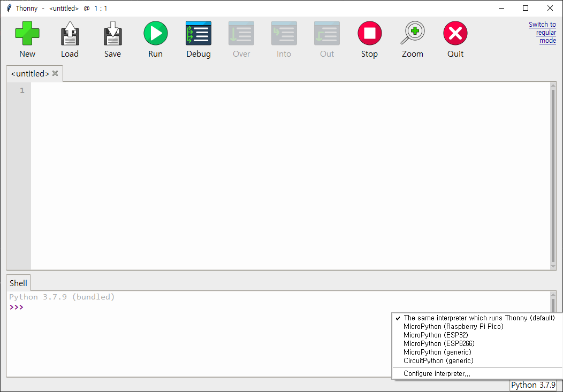Click Switch to regular mode link
This screenshot has width=563, height=392.
[542, 32]
